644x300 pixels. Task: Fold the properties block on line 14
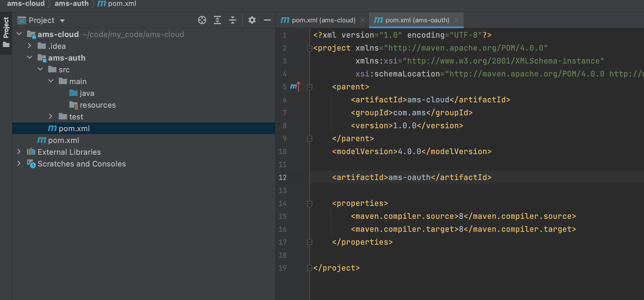[x=309, y=204]
